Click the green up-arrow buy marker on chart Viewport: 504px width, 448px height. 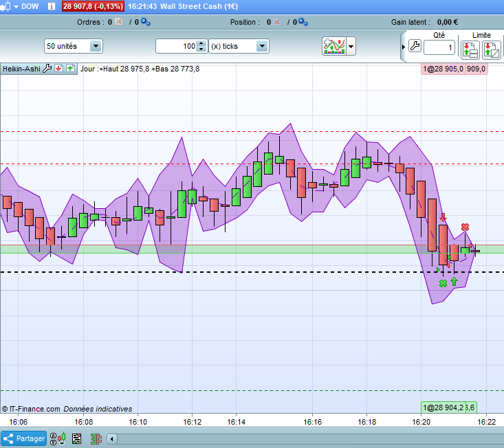454,282
